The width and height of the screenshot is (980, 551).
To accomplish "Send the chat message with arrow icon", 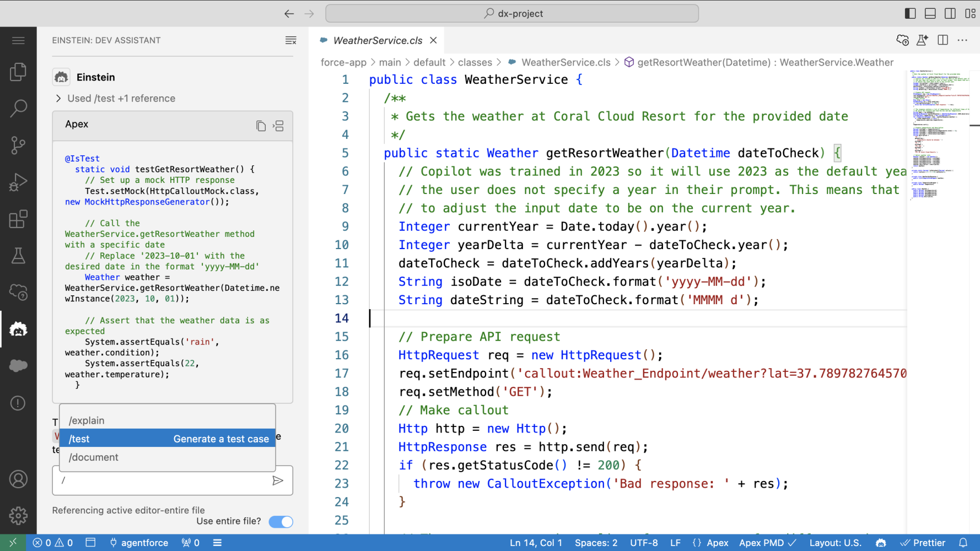I will pyautogui.click(x=278, y=480).
